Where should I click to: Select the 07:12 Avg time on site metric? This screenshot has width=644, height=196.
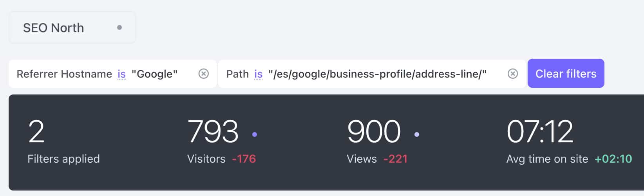coord(569,142)
